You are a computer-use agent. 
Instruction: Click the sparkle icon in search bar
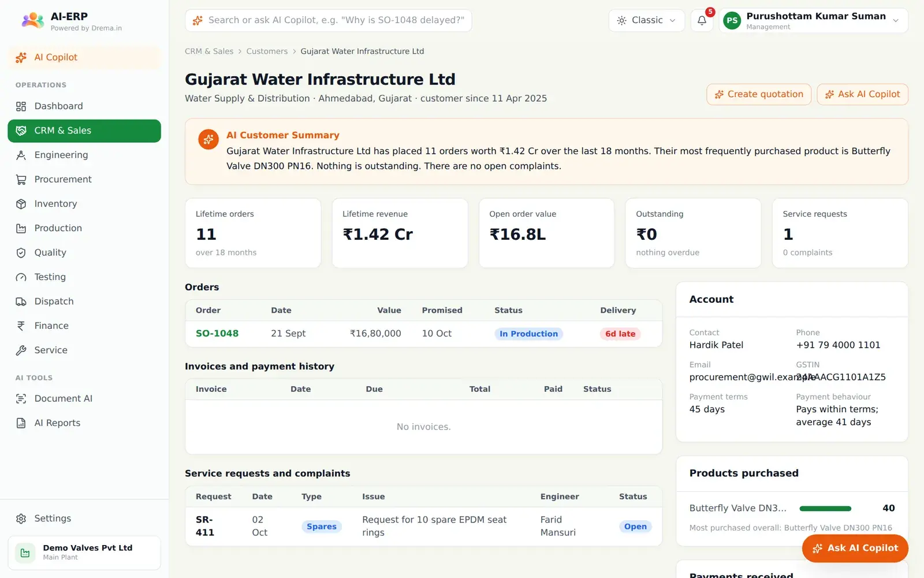pos(198,21)
